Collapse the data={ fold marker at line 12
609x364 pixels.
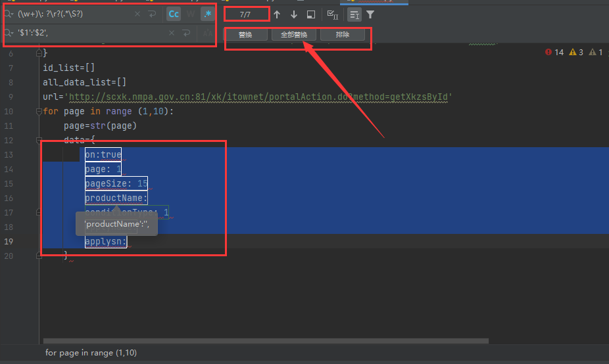39,140
